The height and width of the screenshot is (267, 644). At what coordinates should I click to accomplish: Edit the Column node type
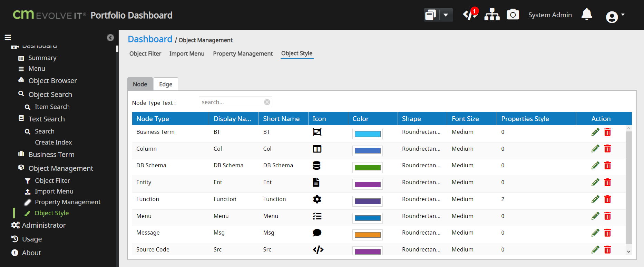point(595,149)
